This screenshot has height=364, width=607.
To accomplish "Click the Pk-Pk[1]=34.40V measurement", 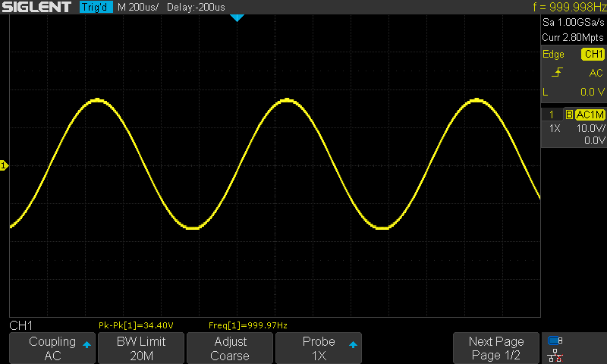I will [136, 325].
